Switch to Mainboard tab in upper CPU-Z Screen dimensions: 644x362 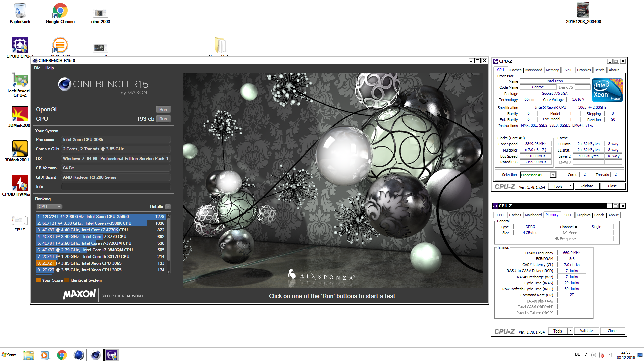[533, 70]
